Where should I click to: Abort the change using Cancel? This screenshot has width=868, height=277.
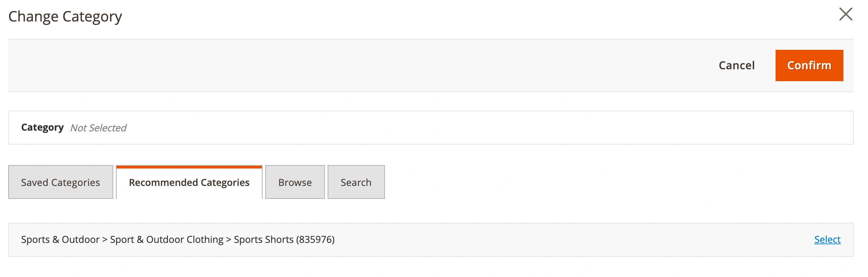(x=736, y=65)
